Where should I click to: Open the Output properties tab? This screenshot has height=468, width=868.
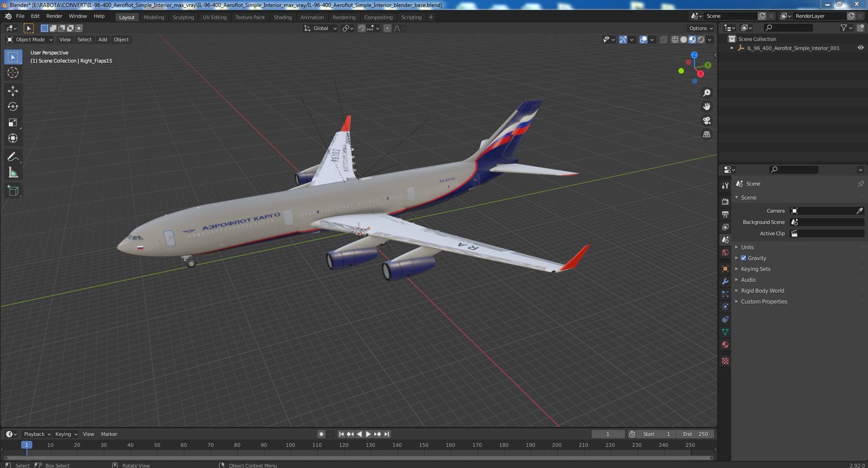[x=725, y=214]
